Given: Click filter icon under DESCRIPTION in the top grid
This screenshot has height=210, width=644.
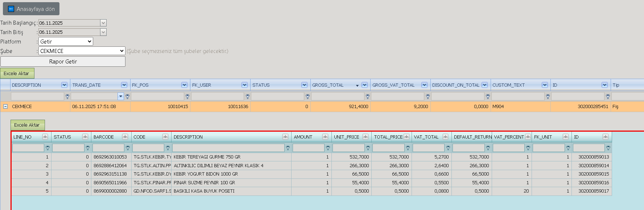Looking at the screenshot, I should [67, 96].
